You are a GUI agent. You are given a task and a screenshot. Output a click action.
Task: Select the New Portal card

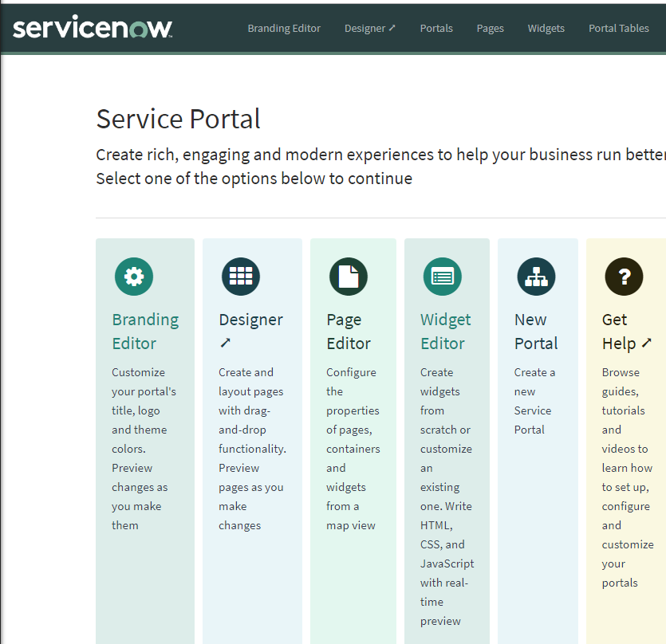click(535, 329)
